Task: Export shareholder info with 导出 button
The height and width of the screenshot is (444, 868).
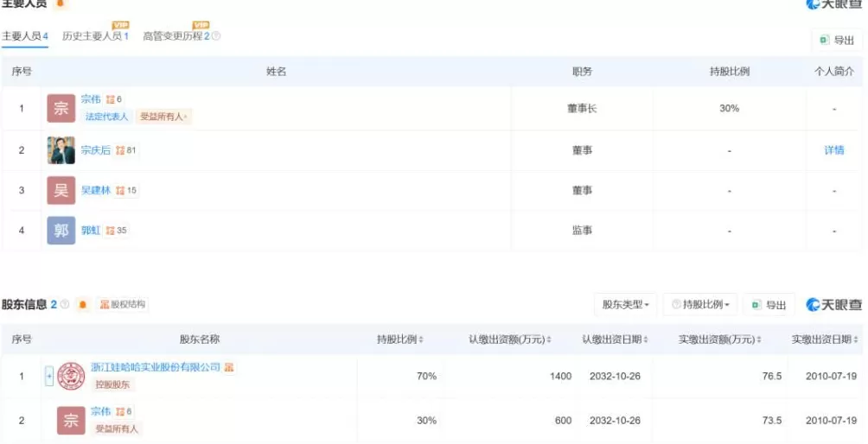Action: point(769,305)
